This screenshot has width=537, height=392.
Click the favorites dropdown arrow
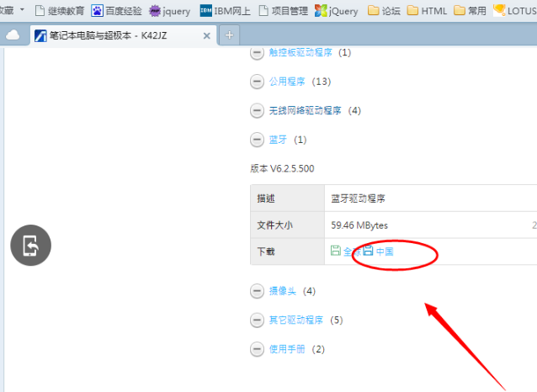22,9
